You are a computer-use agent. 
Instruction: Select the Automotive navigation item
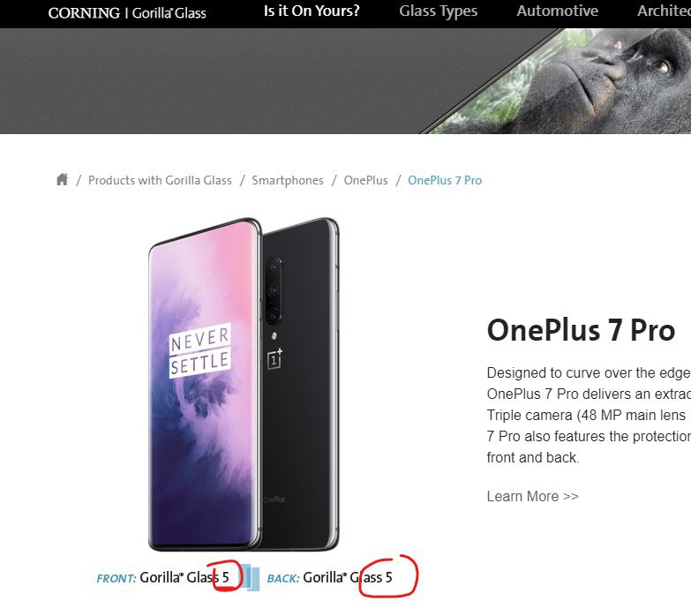click(557, 11)
